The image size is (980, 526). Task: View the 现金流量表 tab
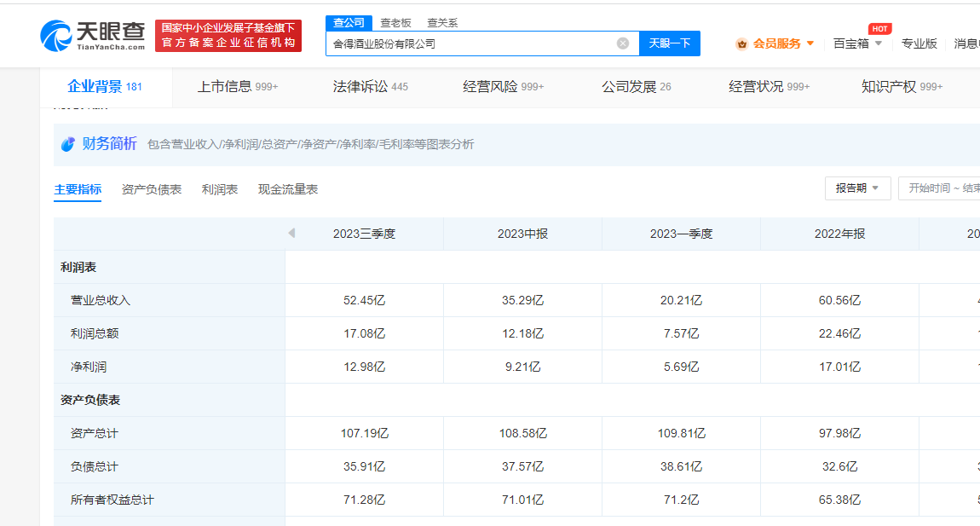point(288,189)
